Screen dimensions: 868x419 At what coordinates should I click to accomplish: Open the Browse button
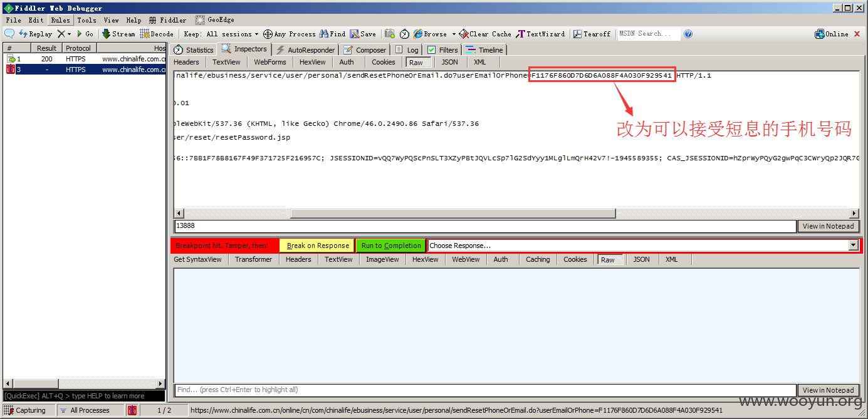pos(430,34)
